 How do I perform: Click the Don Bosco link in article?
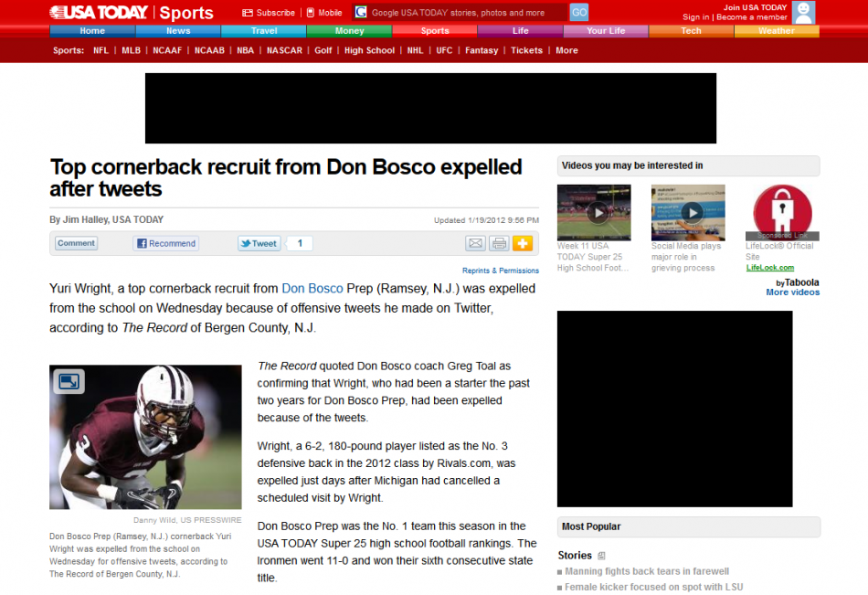click(x=312, y=289)
